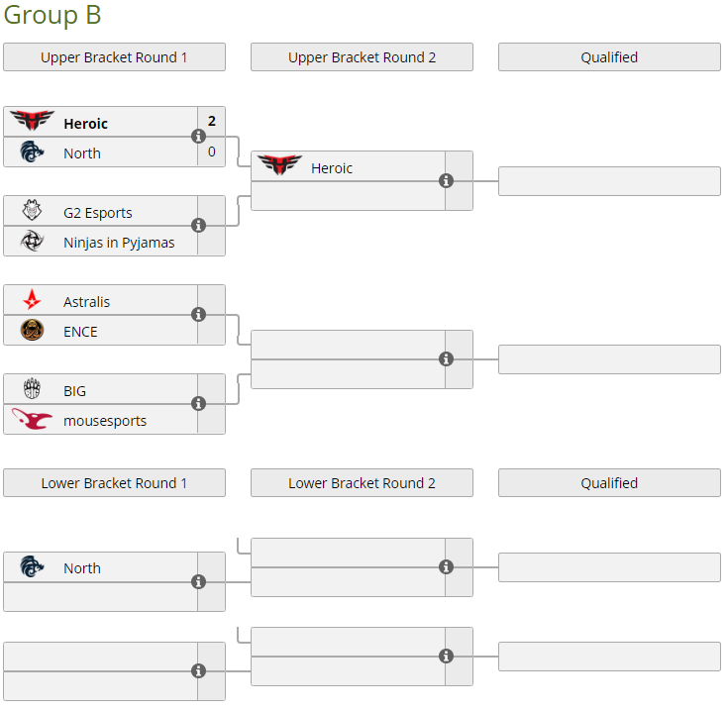The width and height of the screenshot is (728, 710).
Task: Click the Heroic team name link
Action: click(x=85, y=124)
